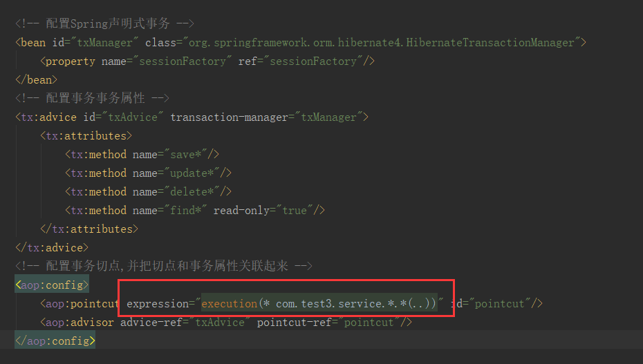Image resolution: width=643 pixels, height=364 pixels.
Task: Click the 配置事务事务属性 comment
Action: [x=92, y=98]
